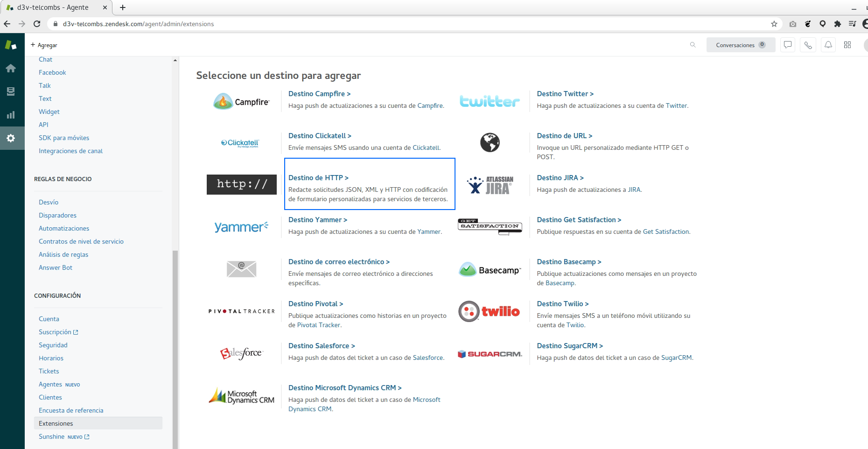Open Suscripción external link in sidebar

(x=58, y=332)
